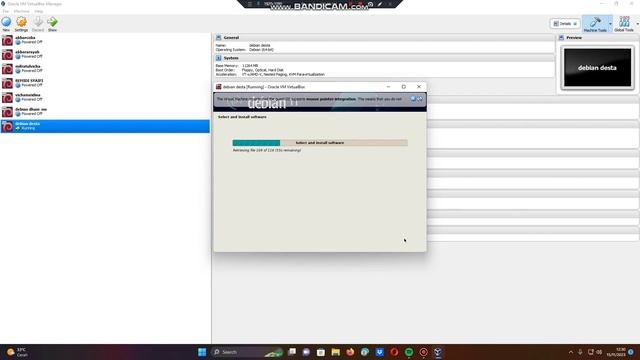Screen dimensions: 640x360
Task: Select the third VM list entry
Action: [105, 69]
